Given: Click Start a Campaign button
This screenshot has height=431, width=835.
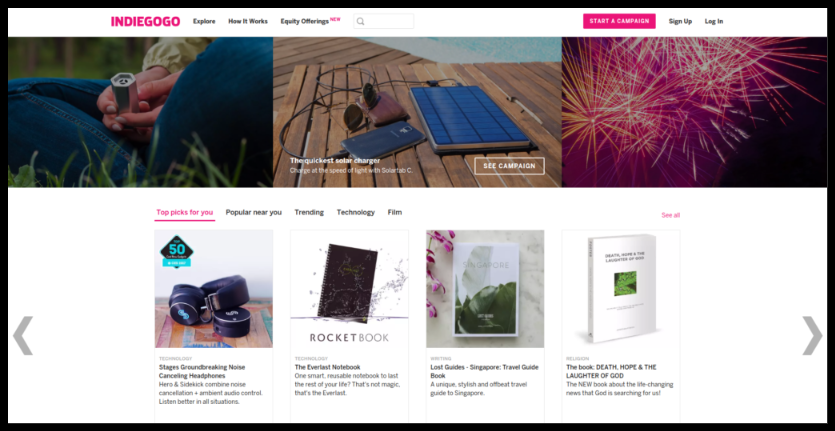Looking at the screenshot, I should [x=619, y=21].
